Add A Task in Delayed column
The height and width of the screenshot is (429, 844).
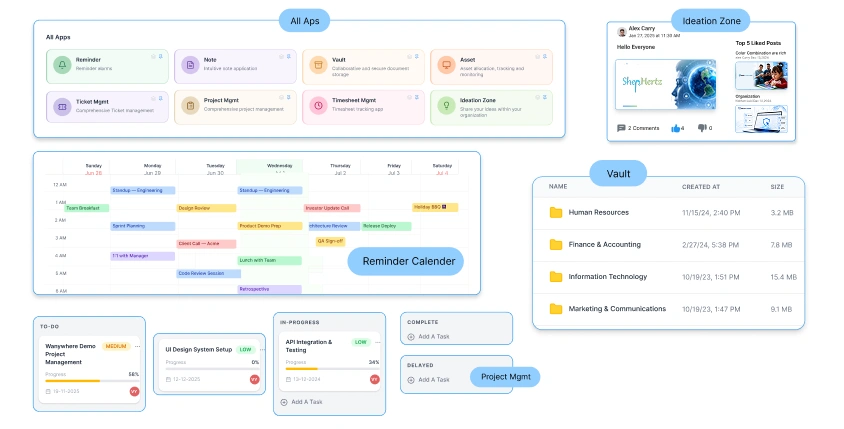click(x=428, y=379)
